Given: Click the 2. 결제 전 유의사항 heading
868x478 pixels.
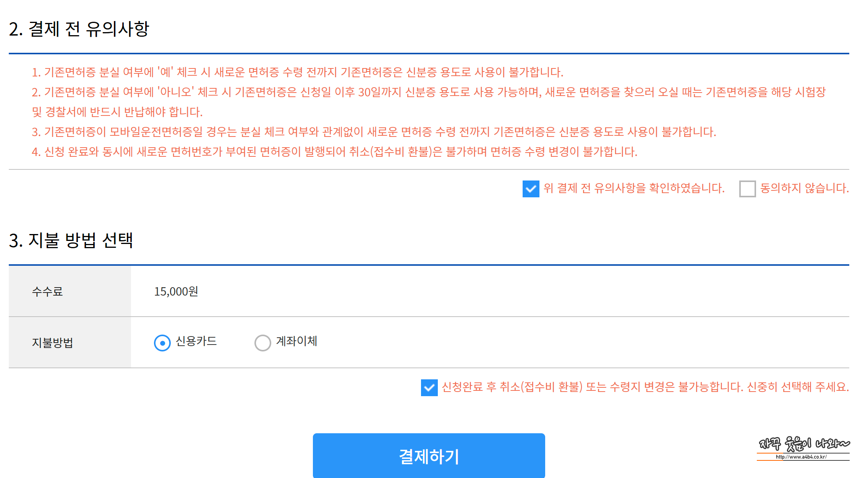Looking at the screenshot, I should [79, 29].
